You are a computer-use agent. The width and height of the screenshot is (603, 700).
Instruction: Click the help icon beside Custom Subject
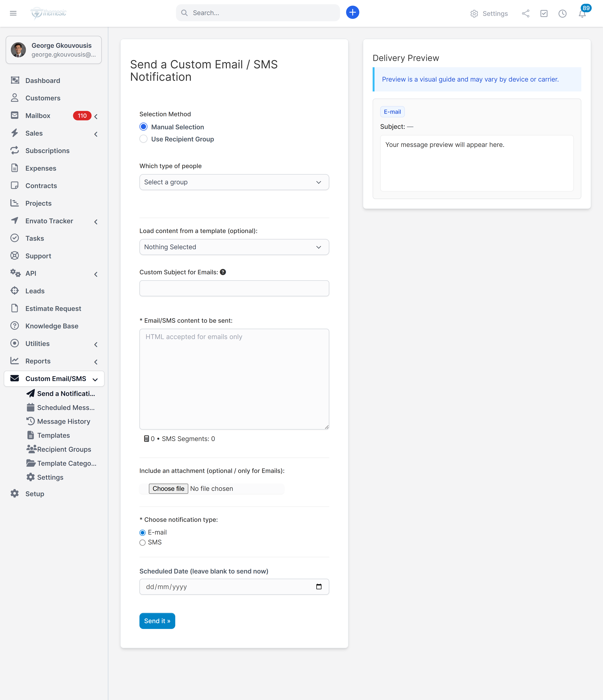pyautogui.click(x=223, y=272)
